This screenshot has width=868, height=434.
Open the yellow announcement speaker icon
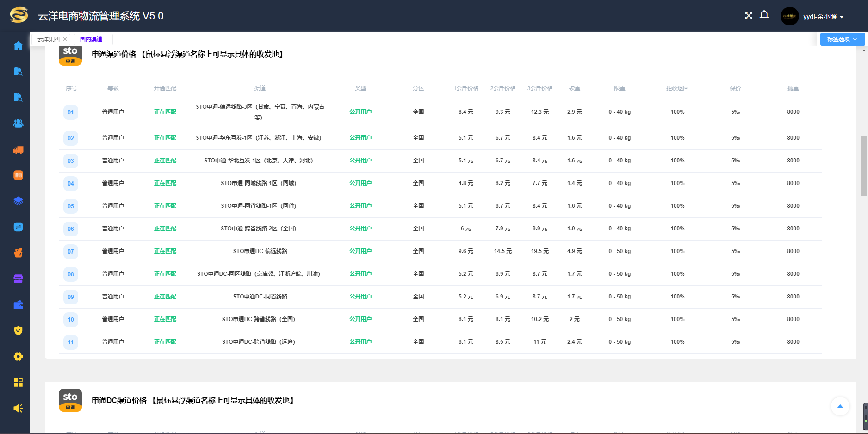18,408
